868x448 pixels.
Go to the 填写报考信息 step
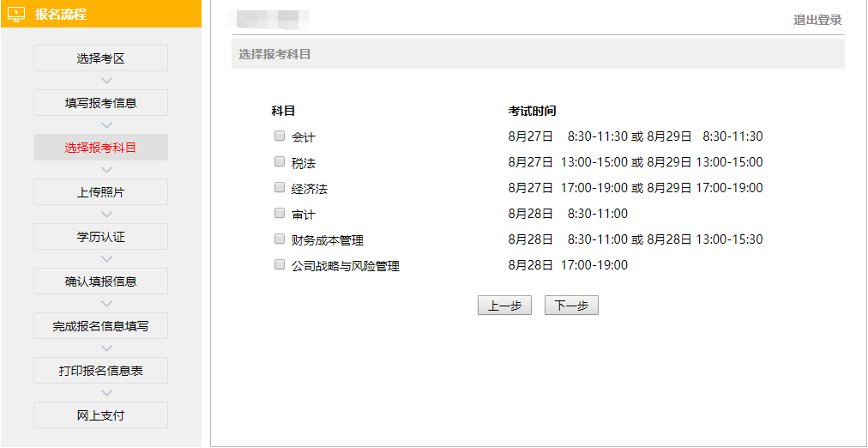[100, 103]
